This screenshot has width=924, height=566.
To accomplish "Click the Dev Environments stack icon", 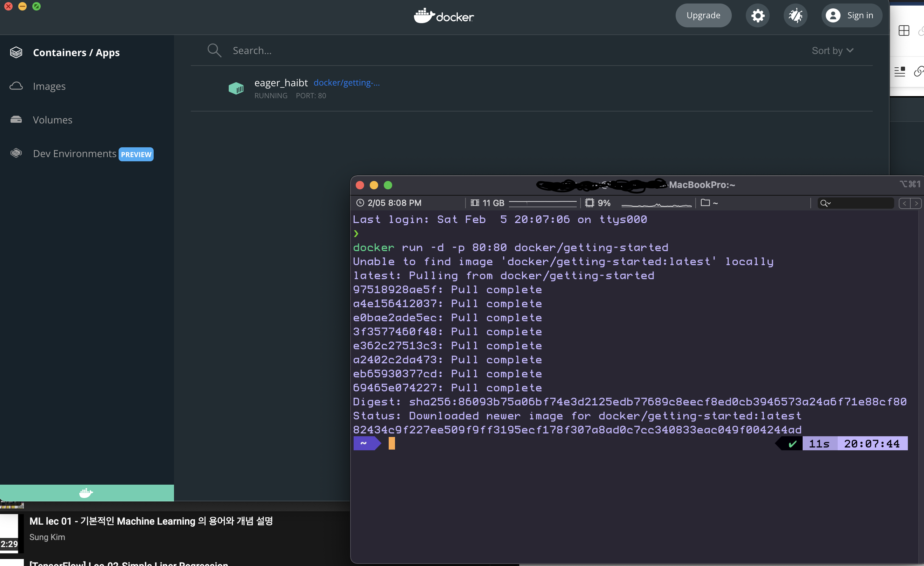I will pos(16,153).
